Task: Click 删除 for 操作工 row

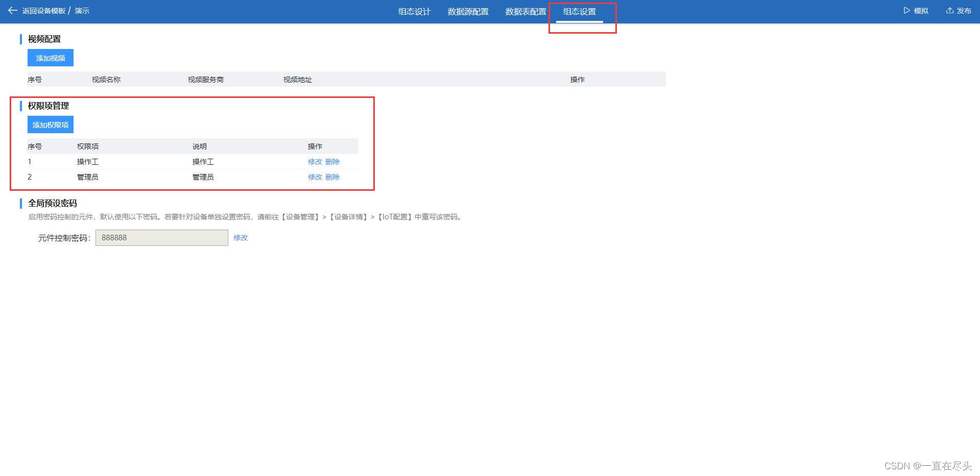Action: click(x=332, y=162)
